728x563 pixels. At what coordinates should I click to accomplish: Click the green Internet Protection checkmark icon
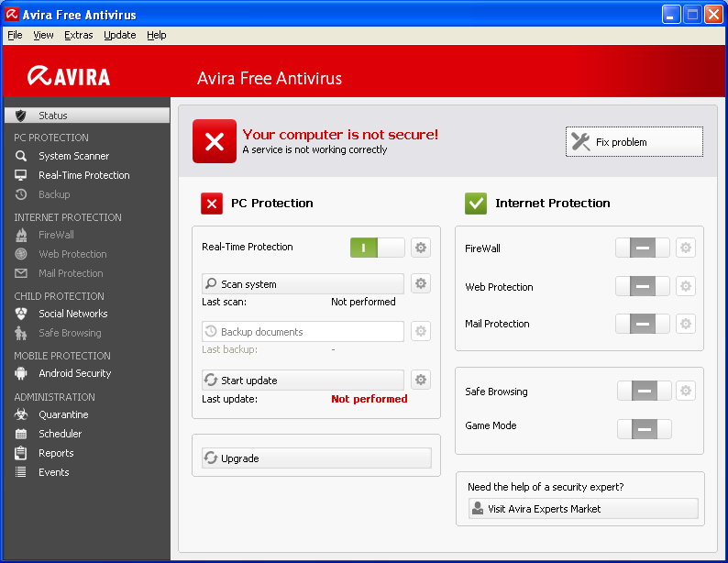click(x=476, y=204)
